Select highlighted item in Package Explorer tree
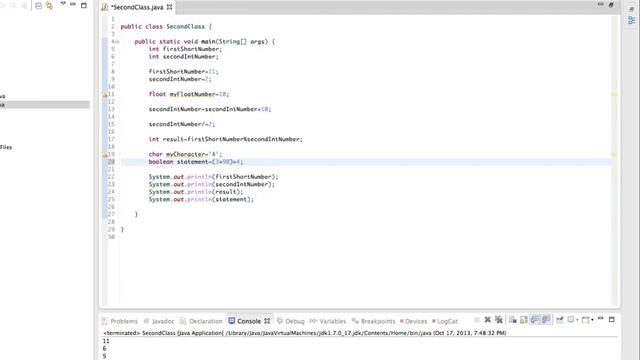 pos(45,105)
